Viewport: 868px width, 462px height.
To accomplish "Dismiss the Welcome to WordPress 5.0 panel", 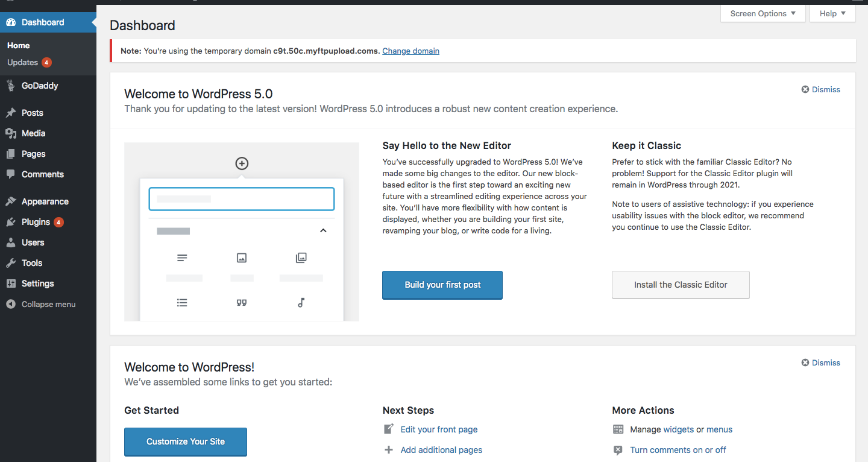I will pyautogui.click(x=820, y=89).
